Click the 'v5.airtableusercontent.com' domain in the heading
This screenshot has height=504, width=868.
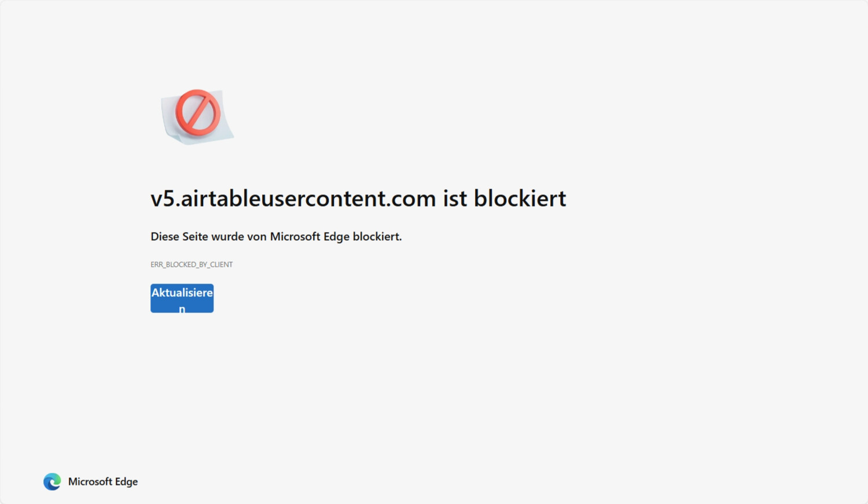pos(293,198)
